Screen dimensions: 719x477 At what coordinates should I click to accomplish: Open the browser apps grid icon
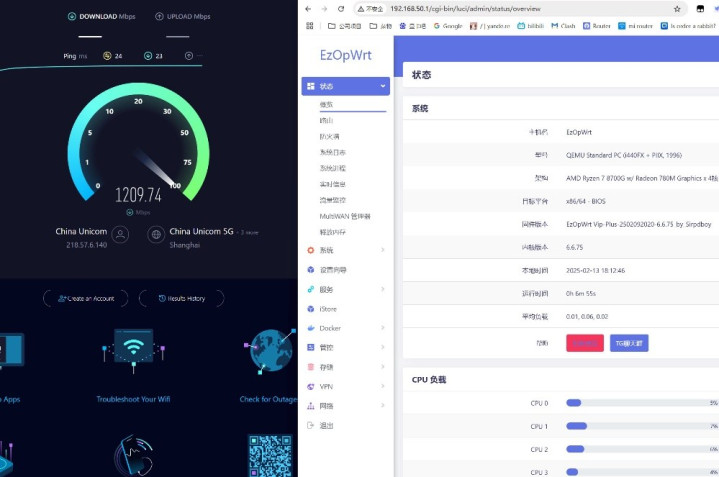pyautogui.click(x=310, y=26)
